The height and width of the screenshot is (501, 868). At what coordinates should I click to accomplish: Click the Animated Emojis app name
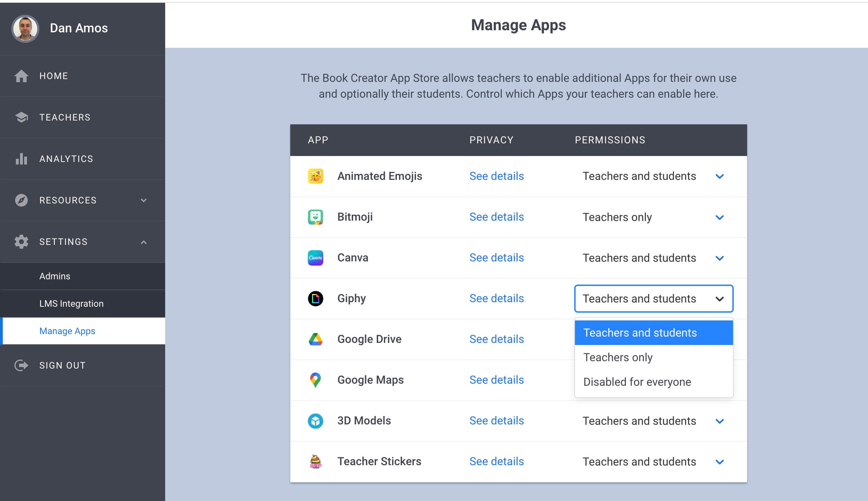tap(380, 176)
